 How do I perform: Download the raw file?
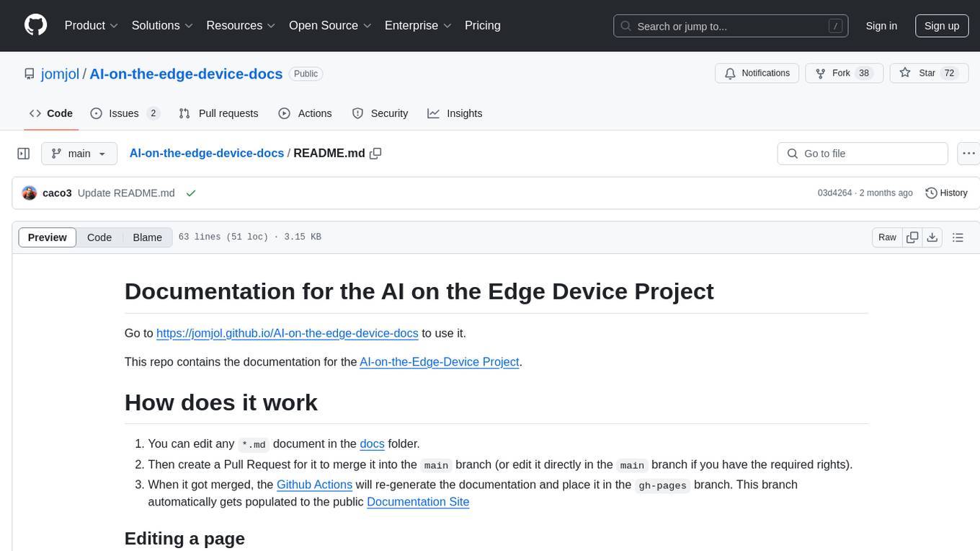coord(932,237)
